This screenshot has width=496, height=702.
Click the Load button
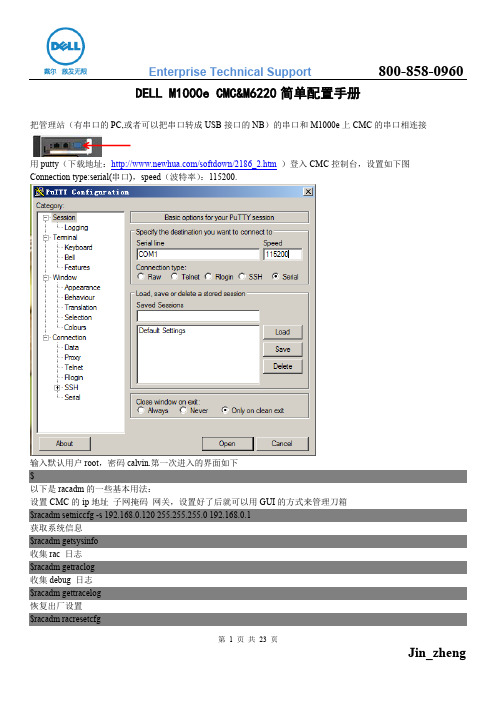point(282,332)
